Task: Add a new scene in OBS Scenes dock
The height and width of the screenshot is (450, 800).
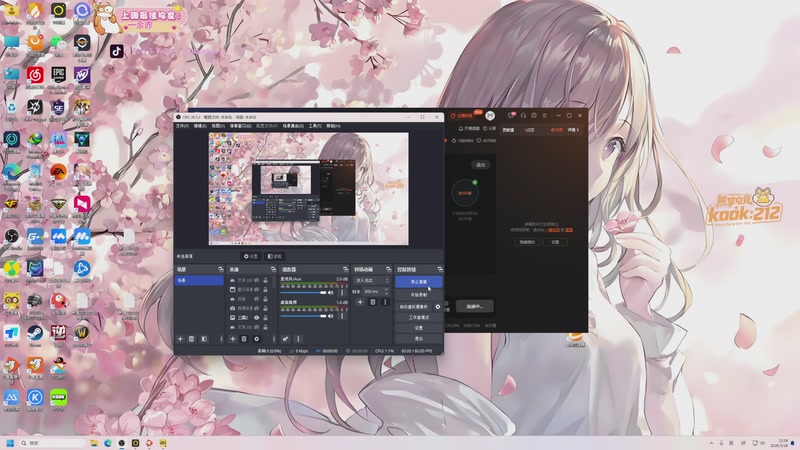Action: pyautogui.click(x=180, y=339)
